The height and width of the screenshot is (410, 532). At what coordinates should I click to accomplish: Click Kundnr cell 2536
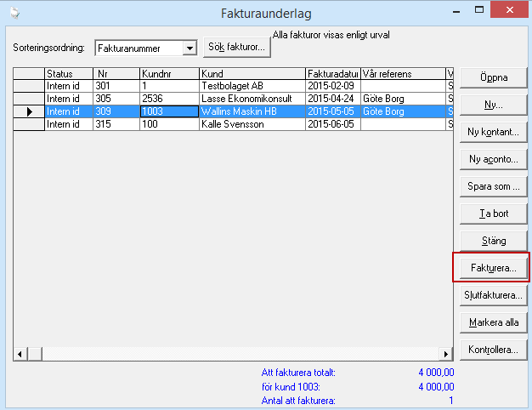[170, 99]
